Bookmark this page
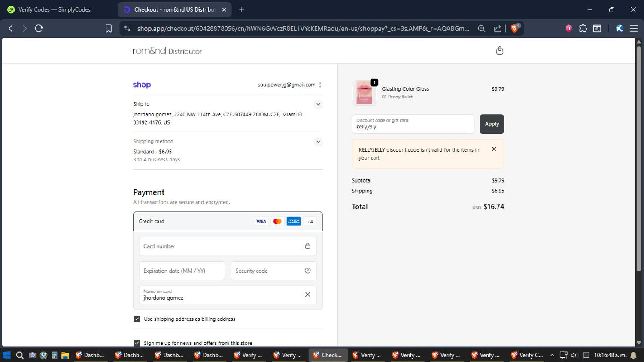The height and width of the screenshot is (362, 644). (x=109, y=28)
